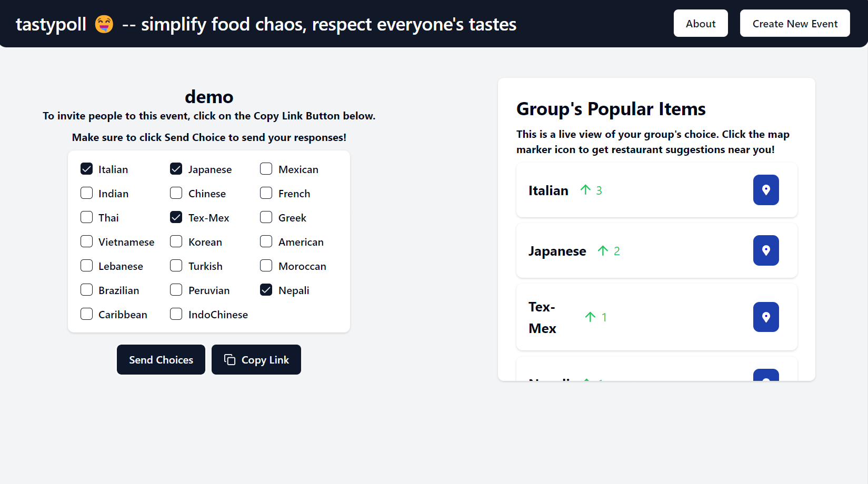Click the Copy Link button
Screen dimensions: 868x484
(256, 360)
